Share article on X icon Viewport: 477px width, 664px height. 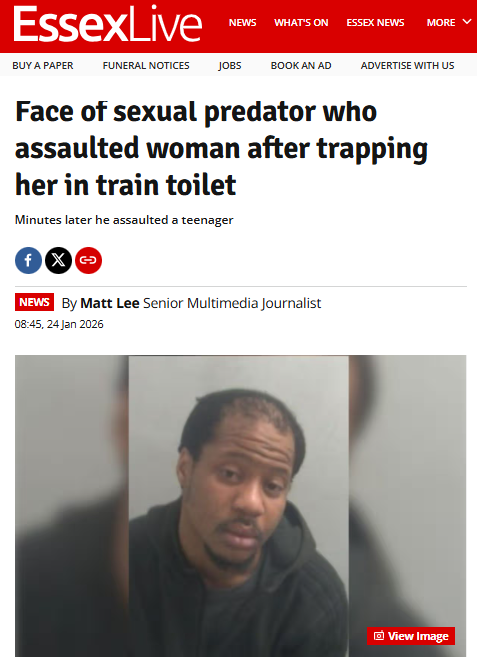[58, 260]
